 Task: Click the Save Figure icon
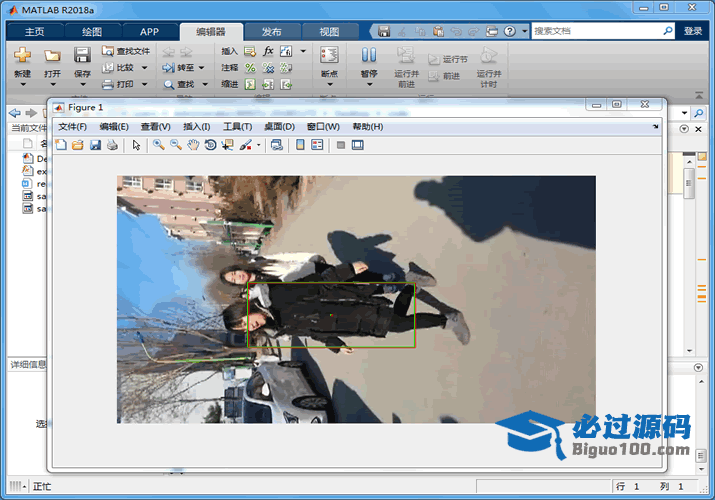(x=95, y=145)
